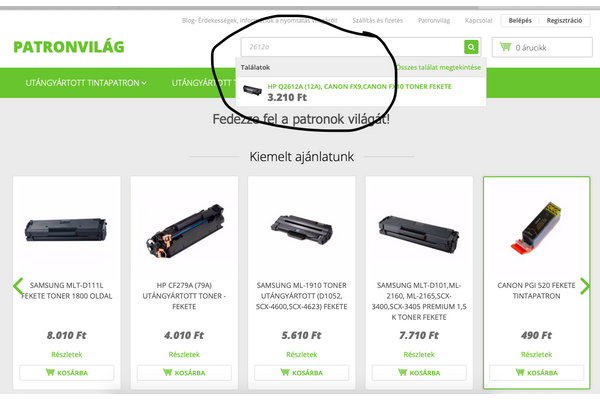Click cart icon on HP CF279A Kosárba
Image resolution: width=600 pixels, height=400 pixels.
point(167,372)
